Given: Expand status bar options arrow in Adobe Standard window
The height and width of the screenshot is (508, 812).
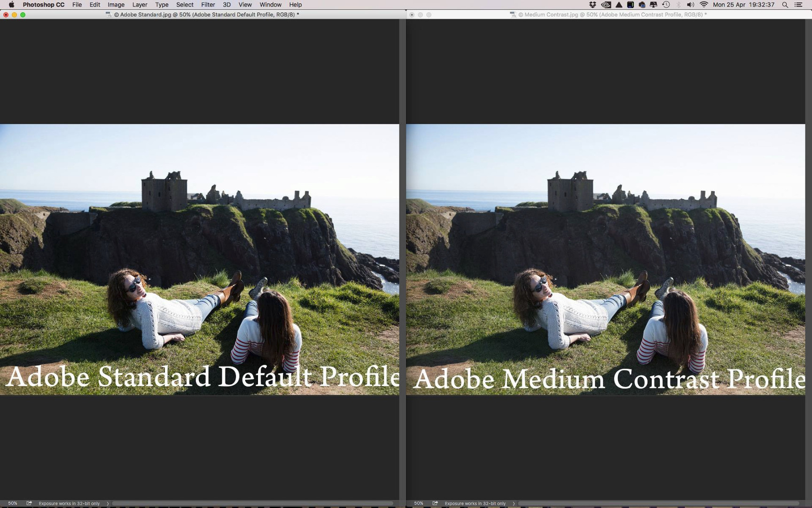Looking at the screenshot, I should [x=108, y=503].
